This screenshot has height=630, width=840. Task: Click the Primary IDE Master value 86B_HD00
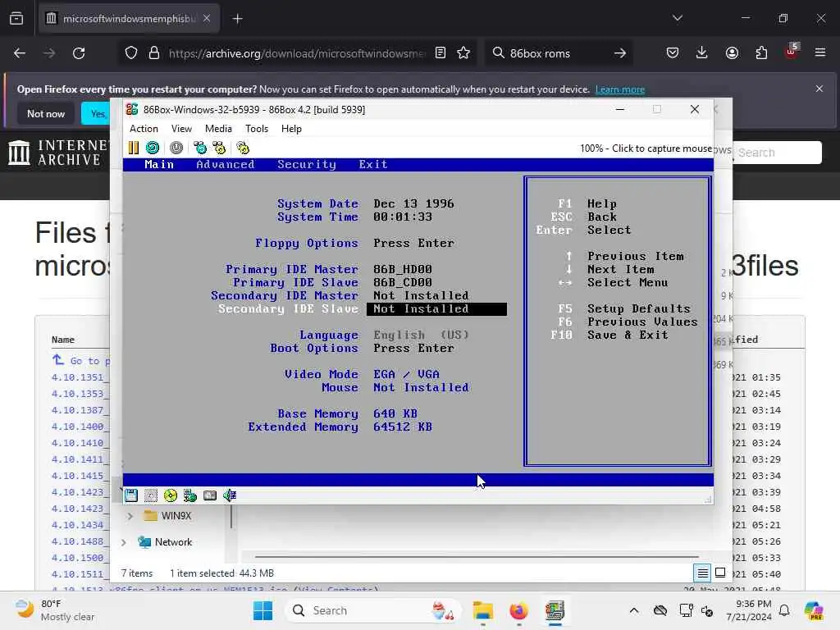(402, 269)
